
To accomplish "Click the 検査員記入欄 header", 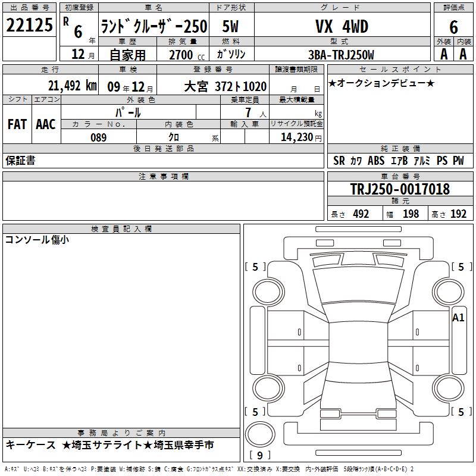I will [x=121, y=228].
